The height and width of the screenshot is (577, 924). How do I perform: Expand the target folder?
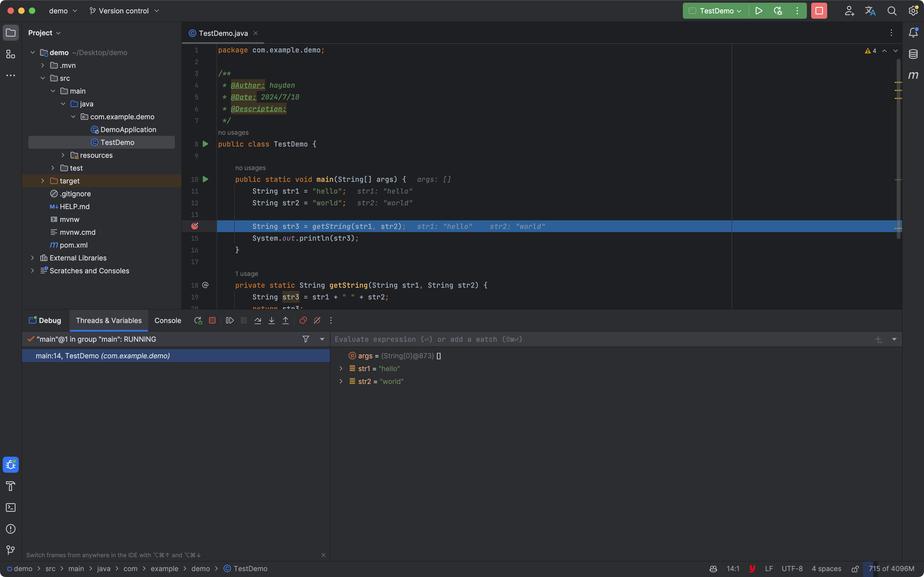click(x=43, y=181)
